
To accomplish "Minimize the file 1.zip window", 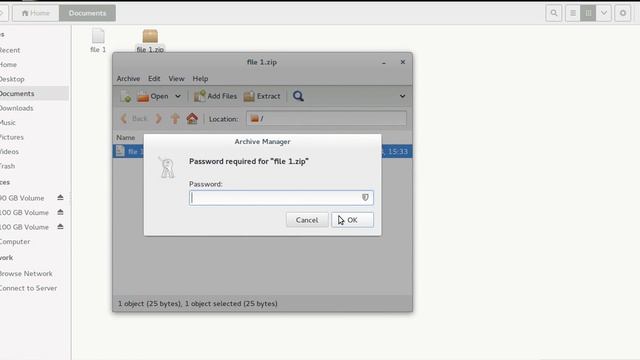I will [384, 62].
